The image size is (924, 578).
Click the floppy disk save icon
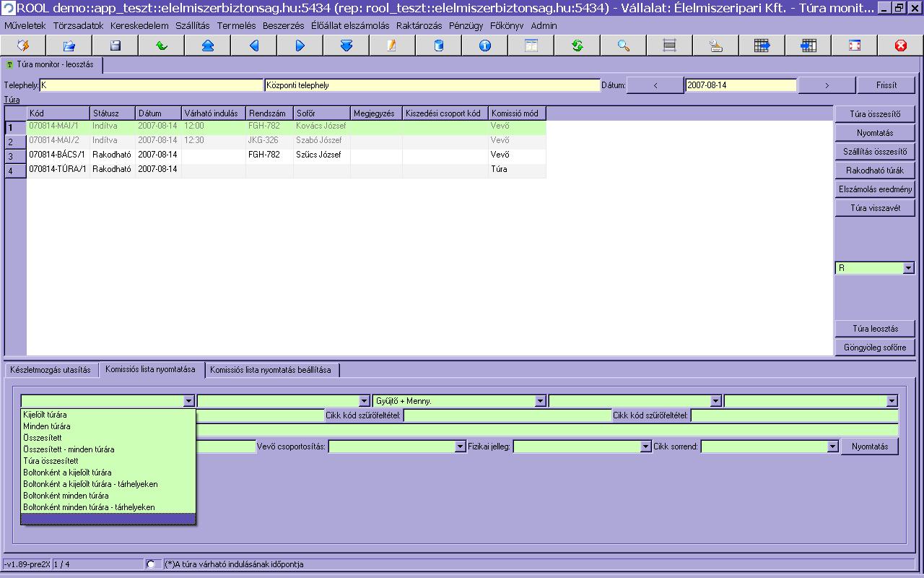point(115,46)
